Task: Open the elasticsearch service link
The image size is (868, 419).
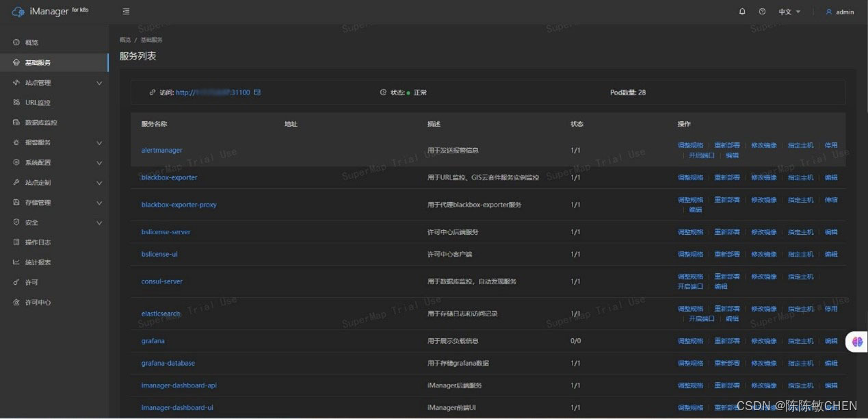Action: [161, 314]
